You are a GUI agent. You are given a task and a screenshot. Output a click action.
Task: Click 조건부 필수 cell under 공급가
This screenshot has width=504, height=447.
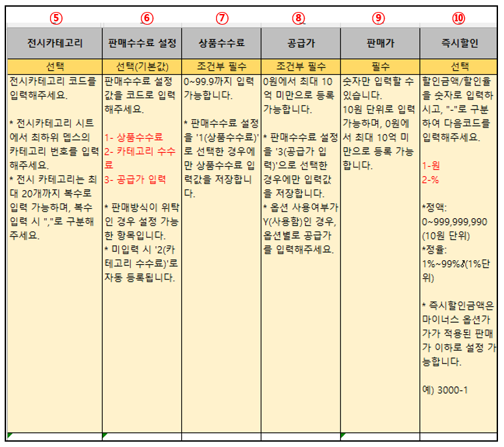301,66
